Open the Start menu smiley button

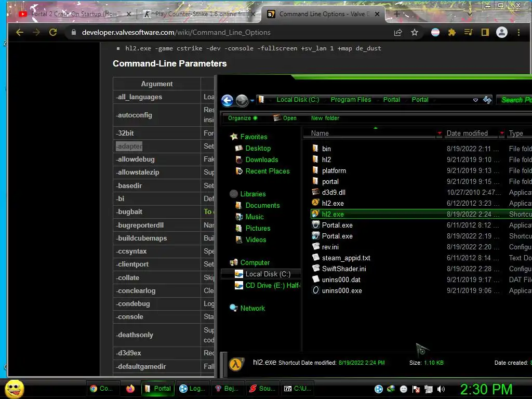[14, 389]
